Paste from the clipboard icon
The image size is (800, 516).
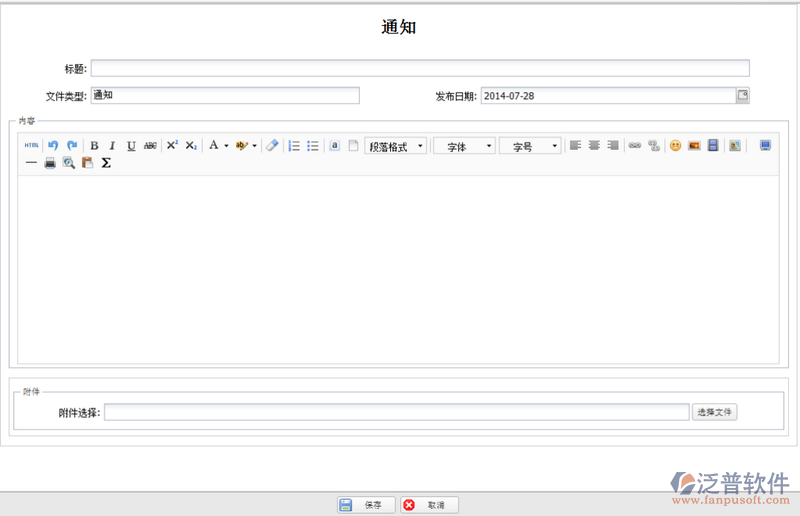tap(88, 163)
